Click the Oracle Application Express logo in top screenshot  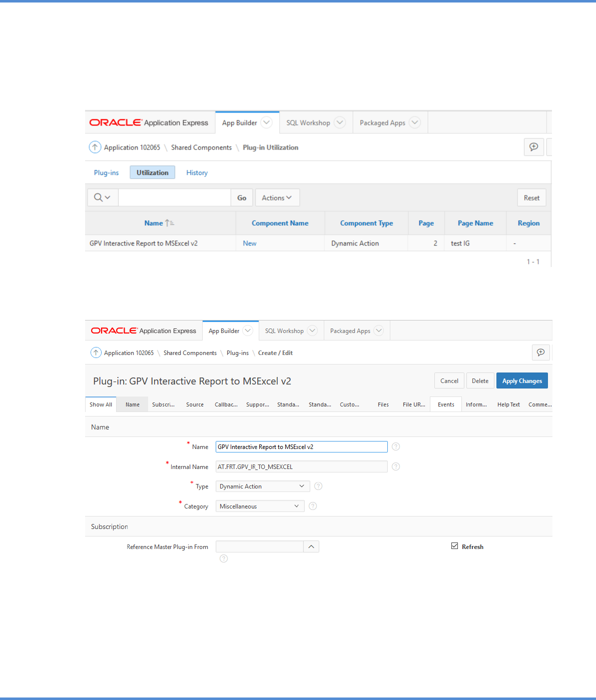(x=149, y=122)
